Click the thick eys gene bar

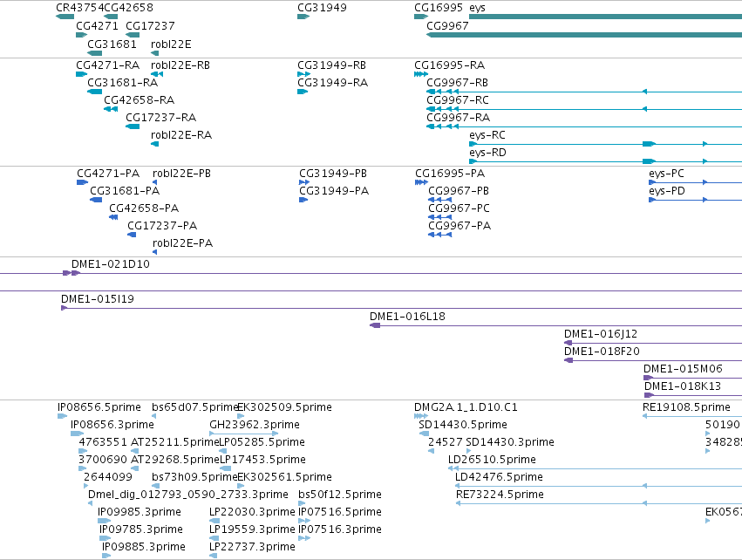(x=605, y=17)
